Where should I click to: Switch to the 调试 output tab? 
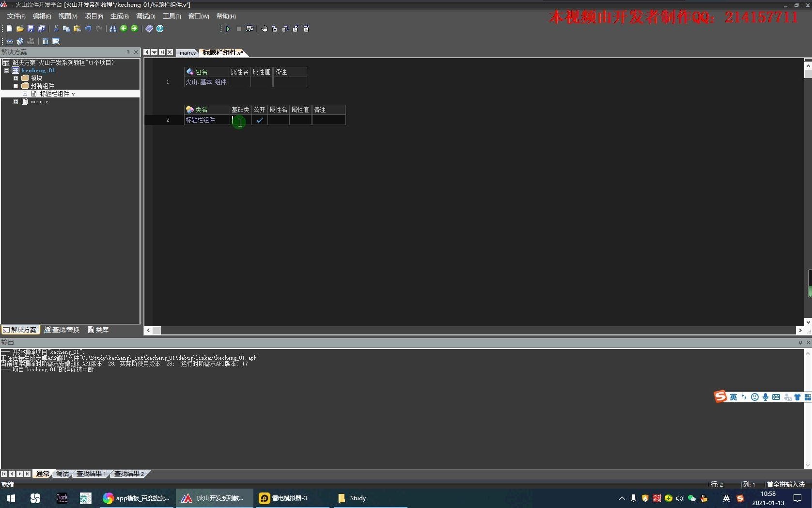(62, 474)
